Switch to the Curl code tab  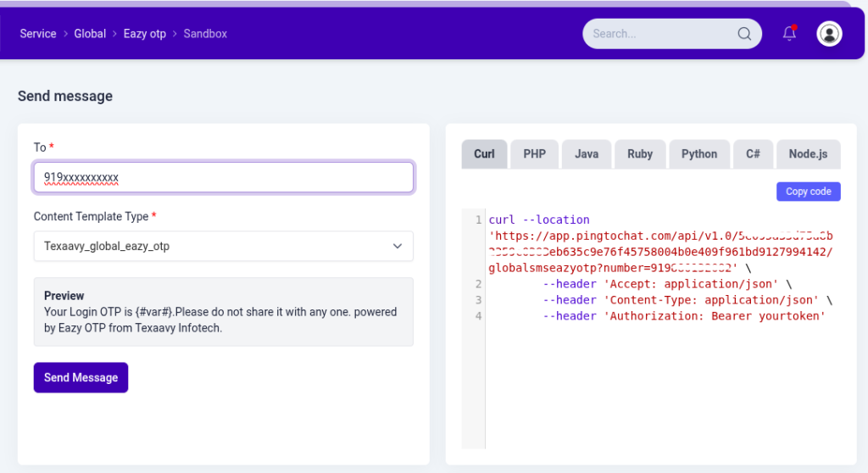point(484,154)
